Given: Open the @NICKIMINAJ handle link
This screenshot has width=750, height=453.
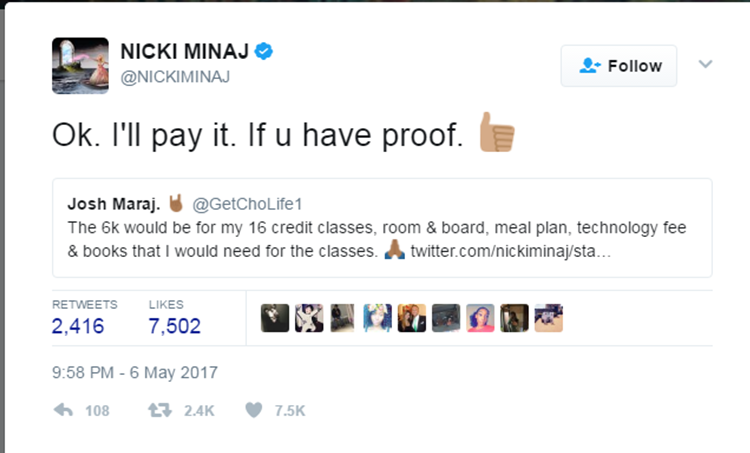Looking at the screenshot, I should [175, 77].
